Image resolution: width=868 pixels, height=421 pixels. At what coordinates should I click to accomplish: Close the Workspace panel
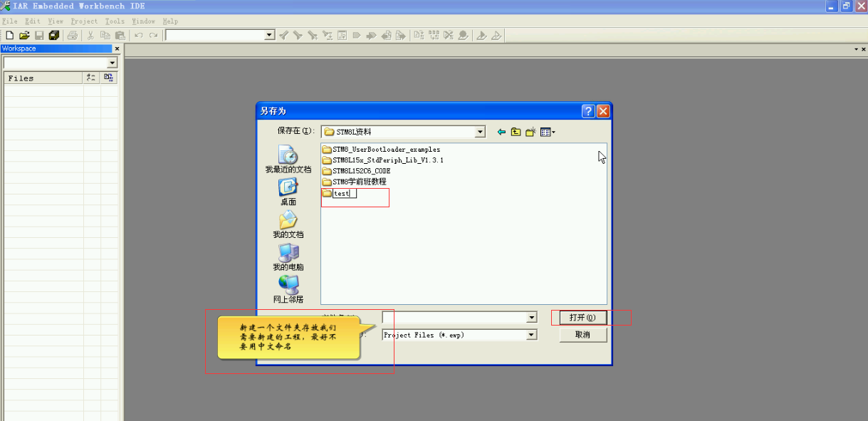coord(117,48)
